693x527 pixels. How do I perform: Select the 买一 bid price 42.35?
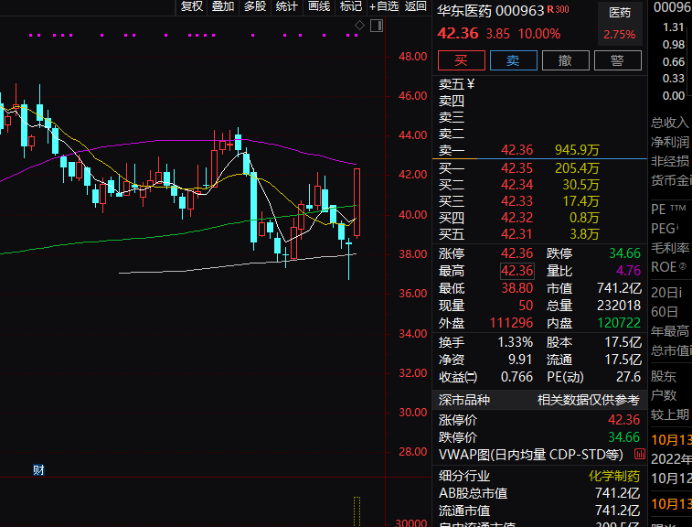pyautogui.click(x=517, y=168)
